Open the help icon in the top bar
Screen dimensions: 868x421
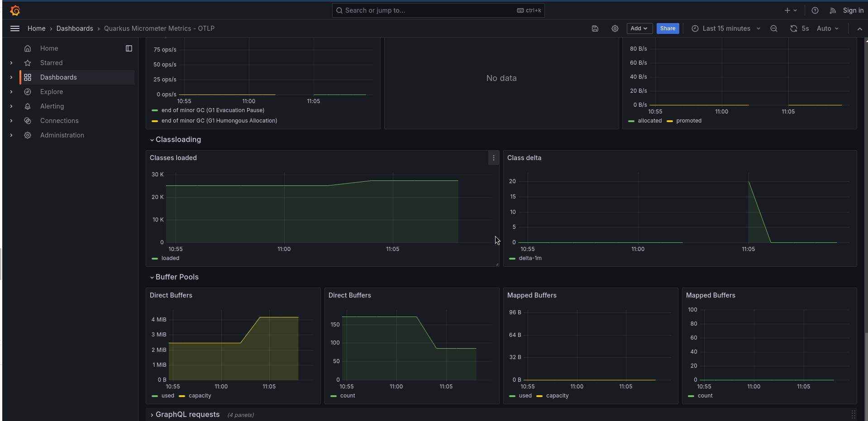click(815, 10)
